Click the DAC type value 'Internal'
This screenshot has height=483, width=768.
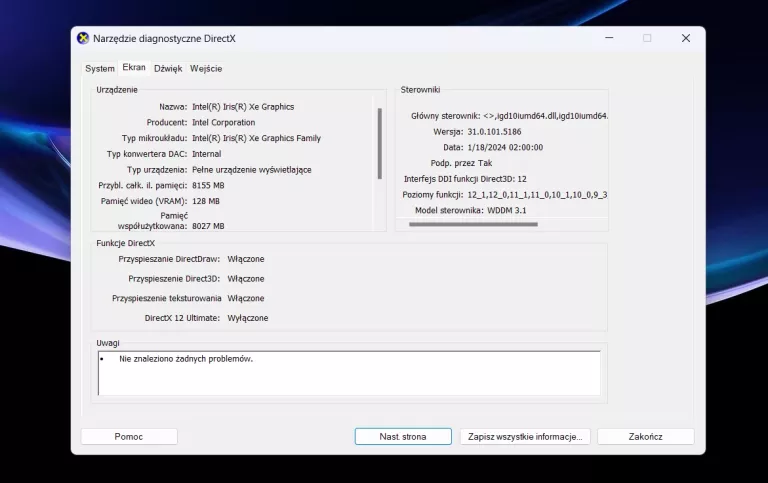click(x=206, y=154)
